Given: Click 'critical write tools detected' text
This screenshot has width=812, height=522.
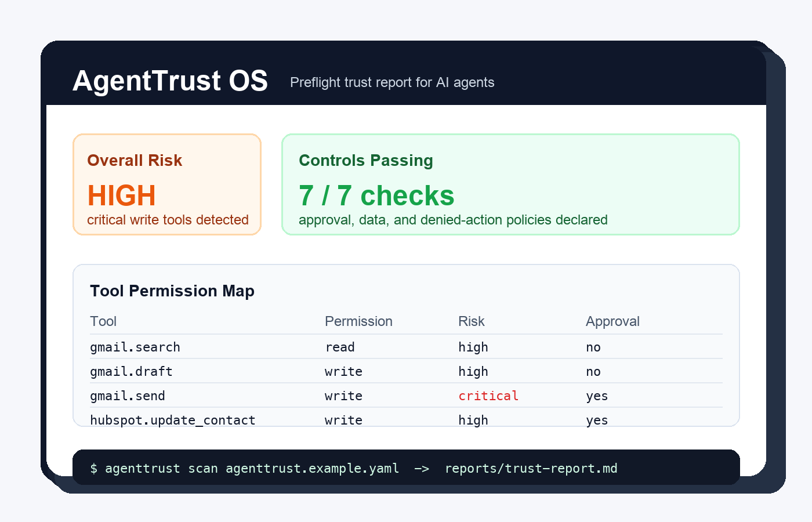Looking at the screenshot, I should [168, 220].
